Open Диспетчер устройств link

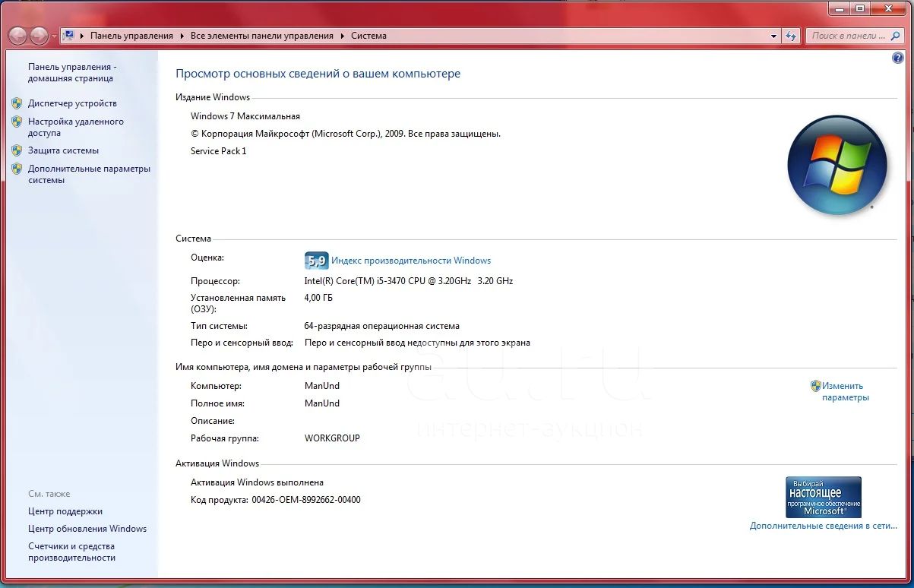(72, 103)
